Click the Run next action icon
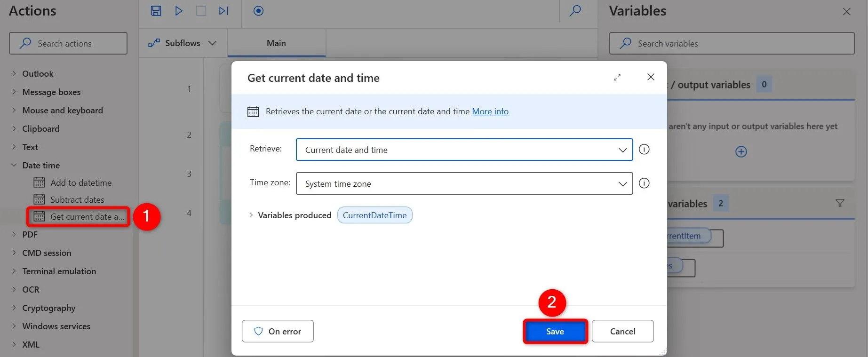868x357 pixels. click(223, 11)
